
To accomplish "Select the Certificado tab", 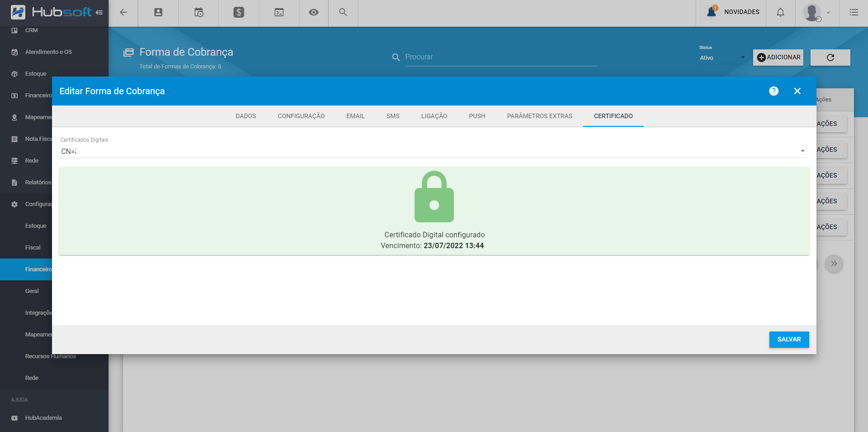I will point(613,116).
